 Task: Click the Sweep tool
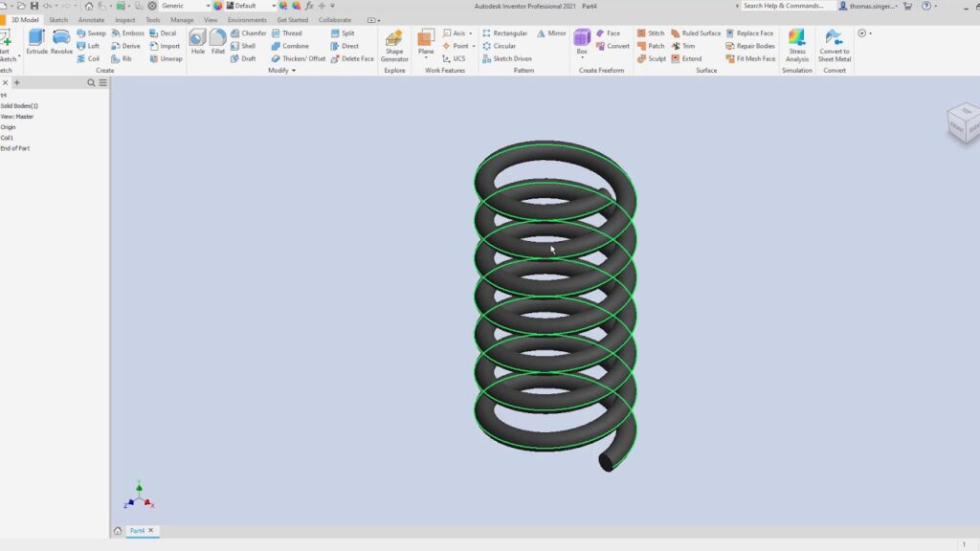[91, 33]
